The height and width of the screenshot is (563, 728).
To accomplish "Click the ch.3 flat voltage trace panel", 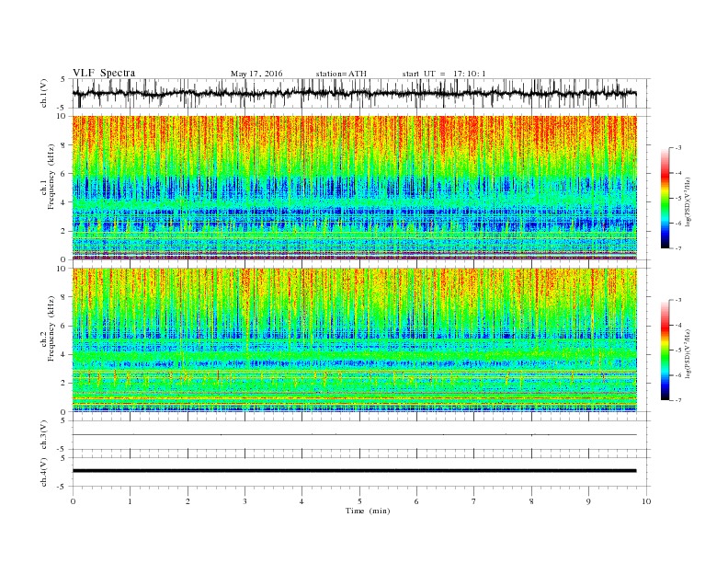I will 361,435.
